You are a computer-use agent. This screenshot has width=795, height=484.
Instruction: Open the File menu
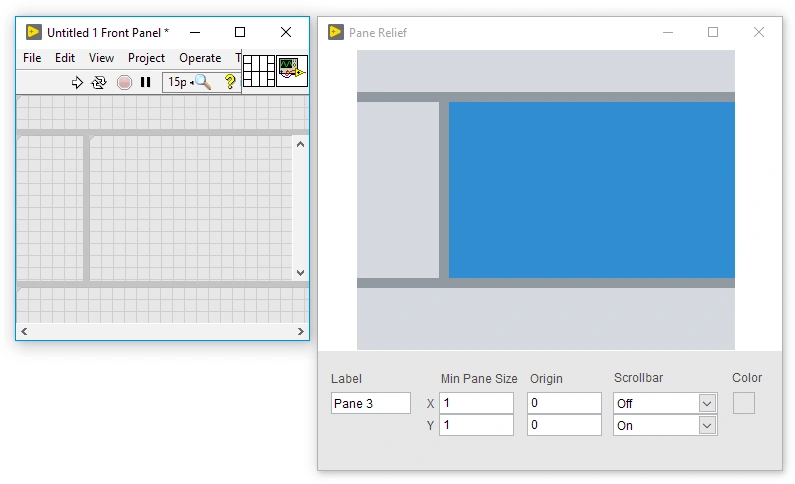[x=32, y=58]
